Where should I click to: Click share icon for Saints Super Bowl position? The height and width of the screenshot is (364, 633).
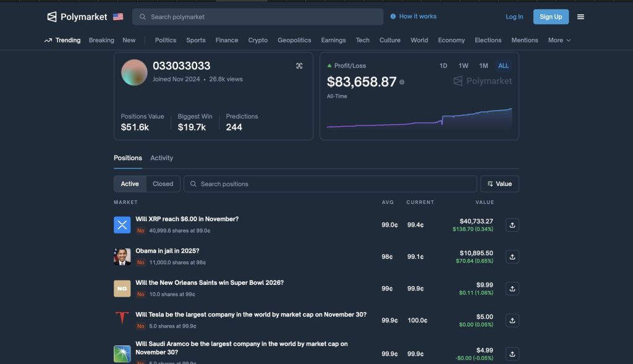pos(512,289)
